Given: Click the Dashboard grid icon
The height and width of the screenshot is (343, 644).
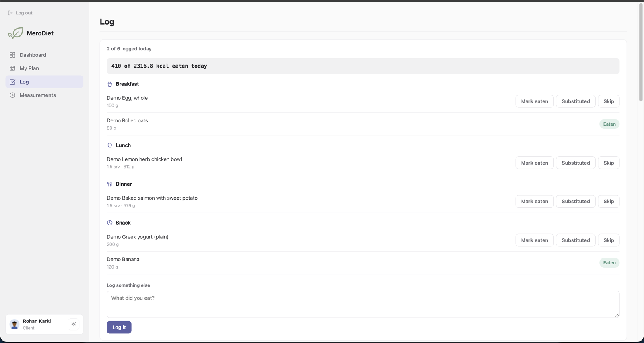Looking at the screenshot, I should 12,55.
